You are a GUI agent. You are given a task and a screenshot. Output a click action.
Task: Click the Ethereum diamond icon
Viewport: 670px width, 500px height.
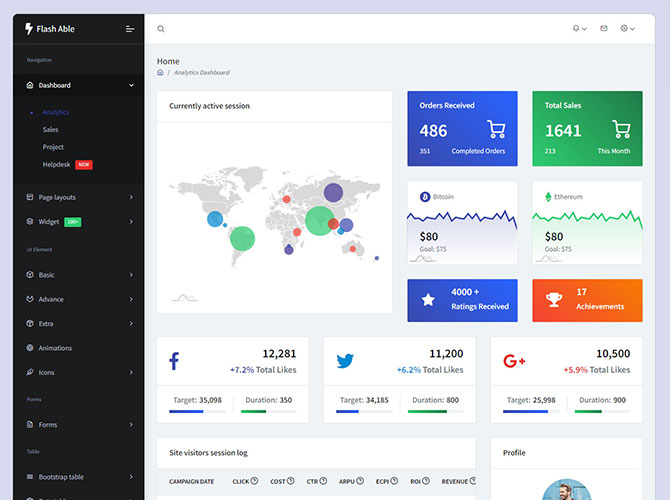(x=548, y=197)
